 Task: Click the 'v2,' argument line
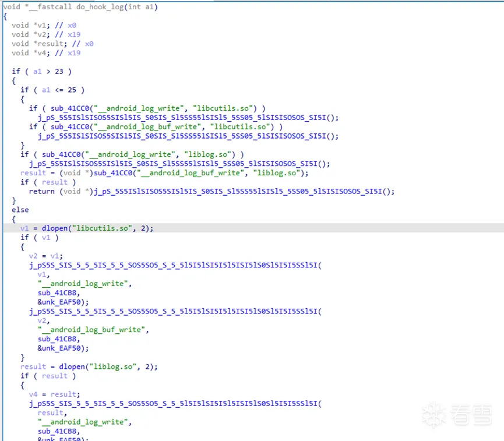click(44, 320)
